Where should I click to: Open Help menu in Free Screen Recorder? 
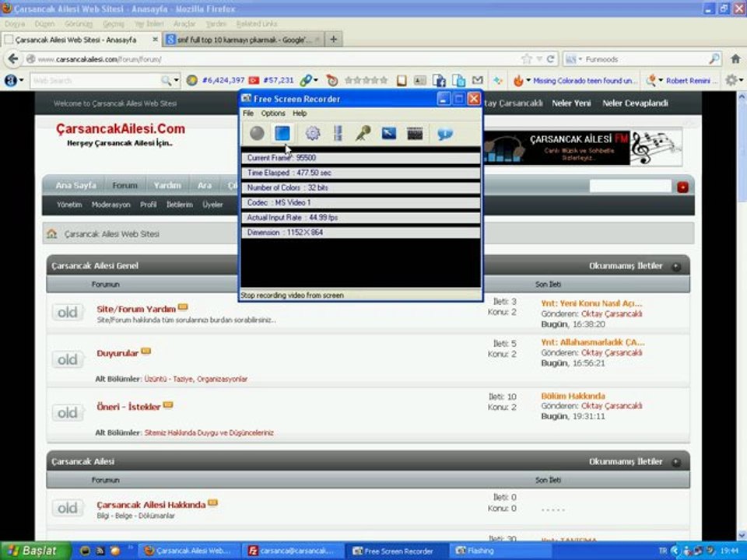pos(300,114)
